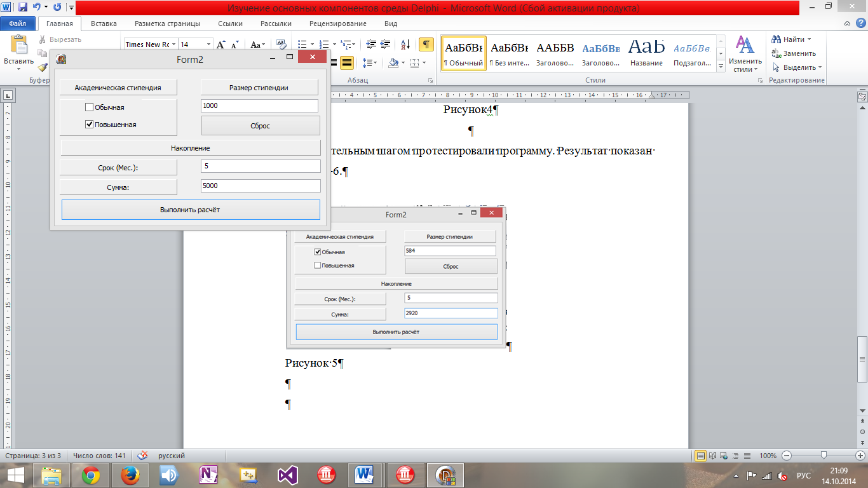Switch to the Вставка tab

point(104,24)
